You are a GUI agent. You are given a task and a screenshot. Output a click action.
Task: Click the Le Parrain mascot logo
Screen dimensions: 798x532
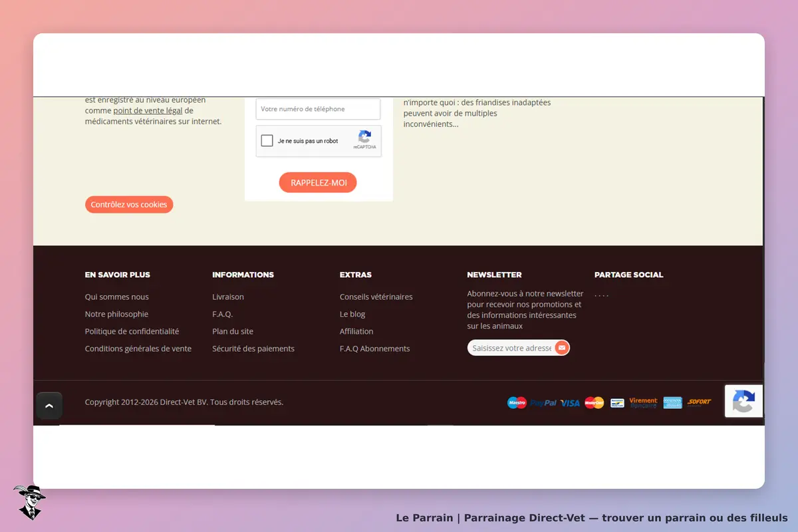click(29, 501)
